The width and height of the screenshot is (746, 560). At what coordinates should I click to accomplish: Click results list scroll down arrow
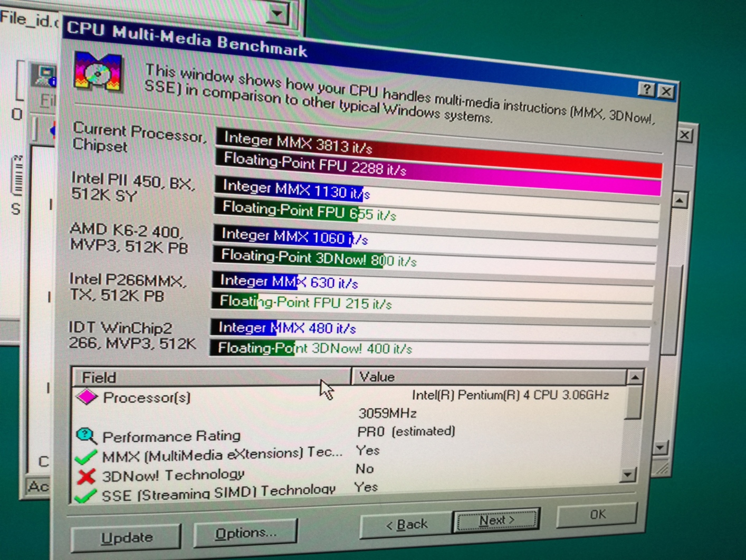(627, 474)
